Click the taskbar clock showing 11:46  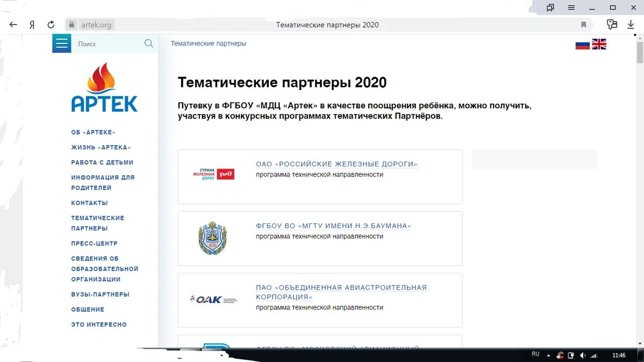click(619, 355)
